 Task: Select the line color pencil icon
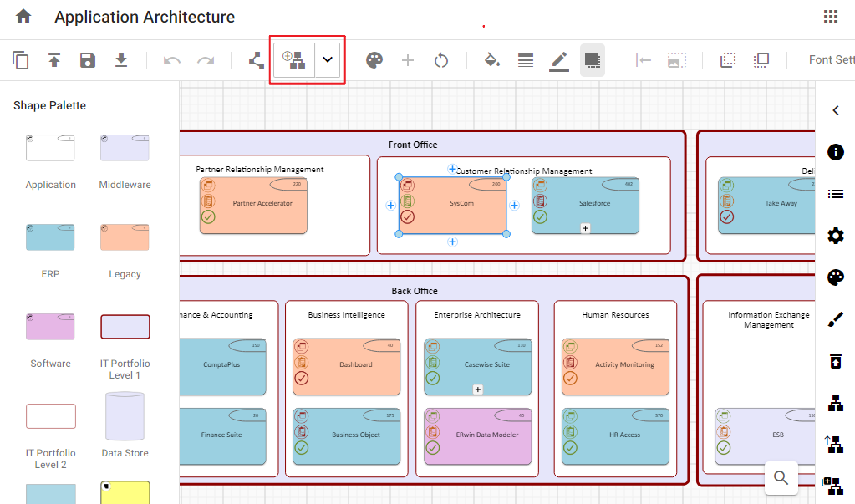[x=559, y=61]
